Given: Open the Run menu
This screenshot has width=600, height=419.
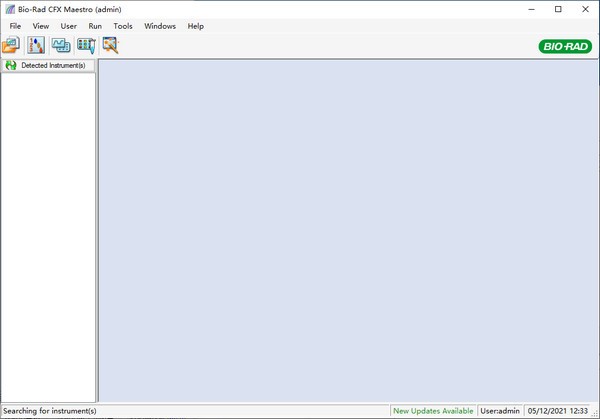Looking at the screenshot, I should [x=95, y=26].
